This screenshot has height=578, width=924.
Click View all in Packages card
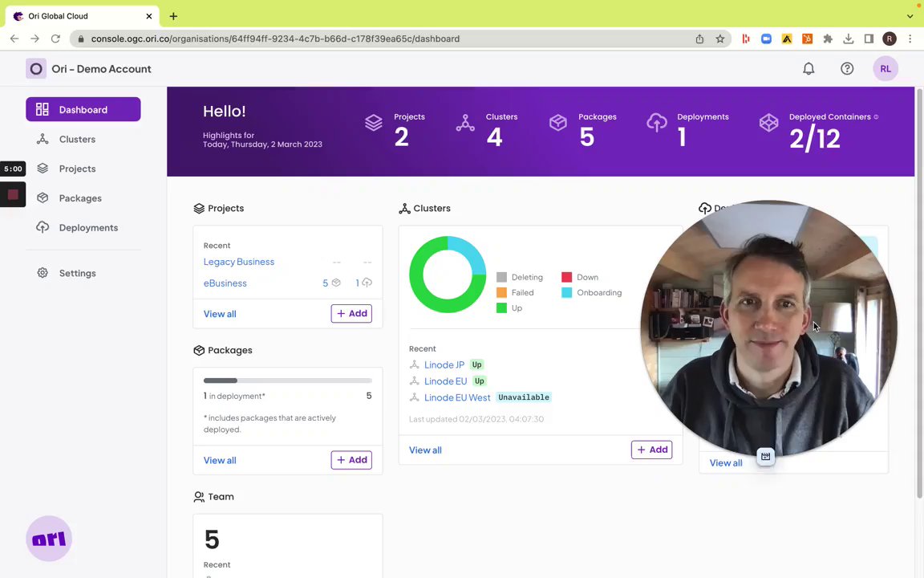point(220,460)
